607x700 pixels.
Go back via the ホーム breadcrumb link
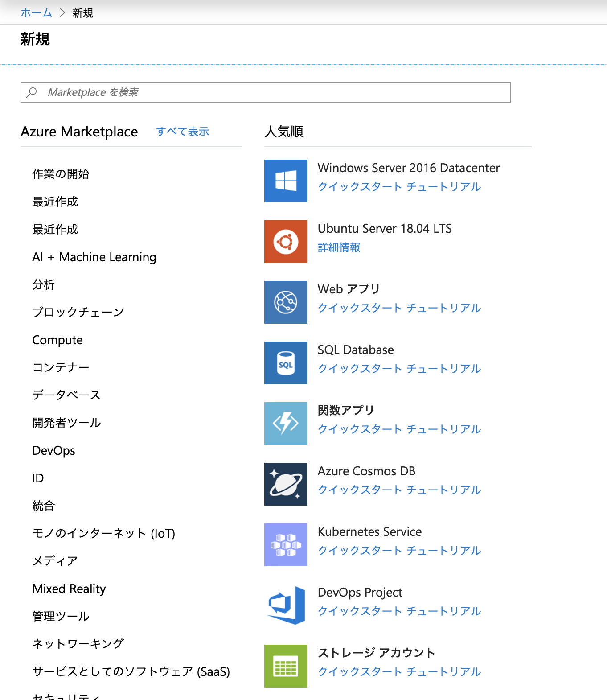point(36,13)
